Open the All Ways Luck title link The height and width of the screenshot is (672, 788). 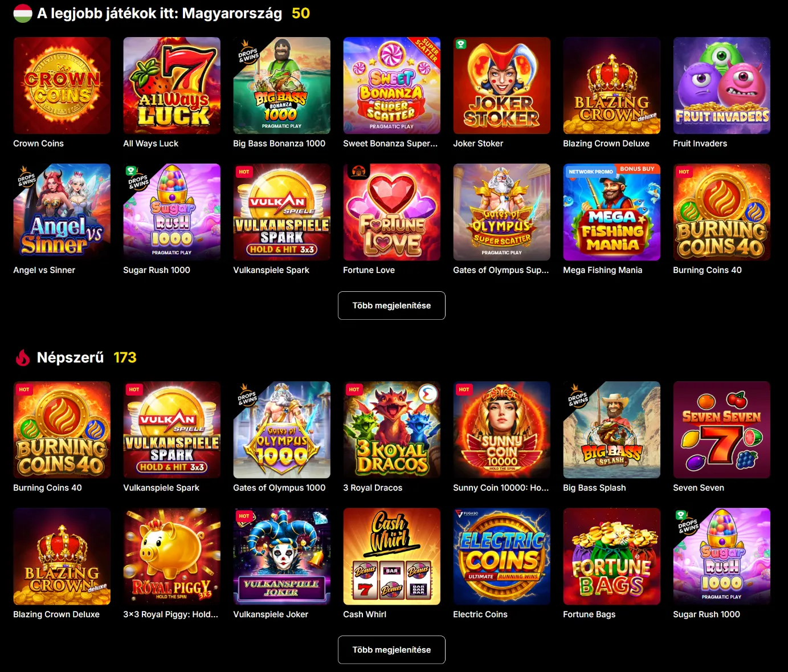[150, 144]
